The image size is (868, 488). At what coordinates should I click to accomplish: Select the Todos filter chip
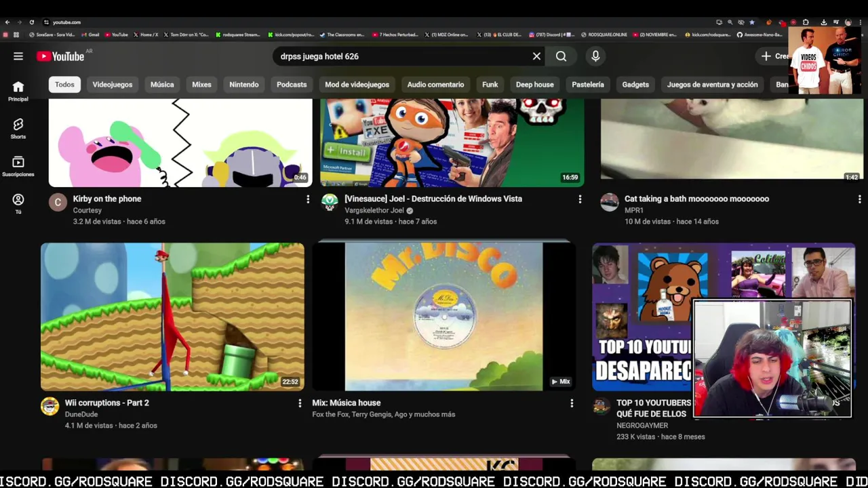(x=64, y=85)
